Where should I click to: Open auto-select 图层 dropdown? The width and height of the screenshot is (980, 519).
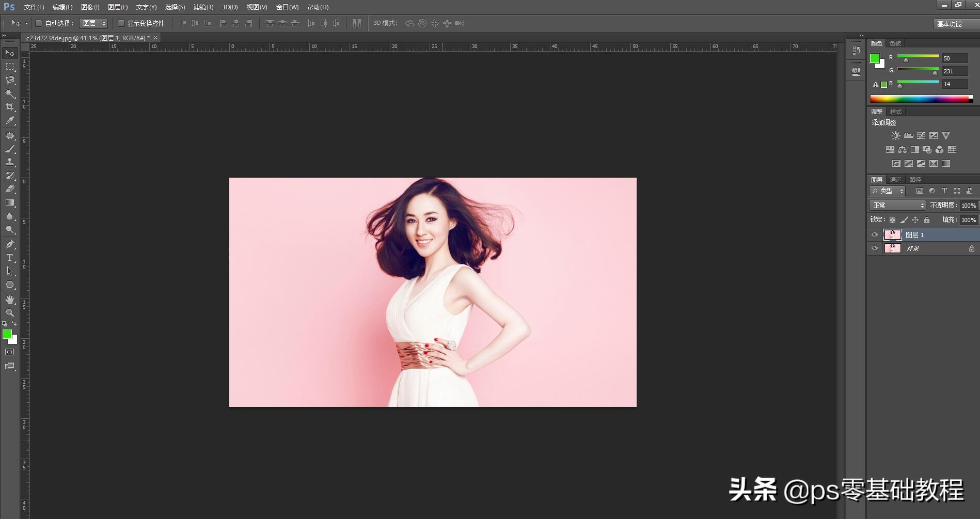pyautogui.click(x=93, y=23)
